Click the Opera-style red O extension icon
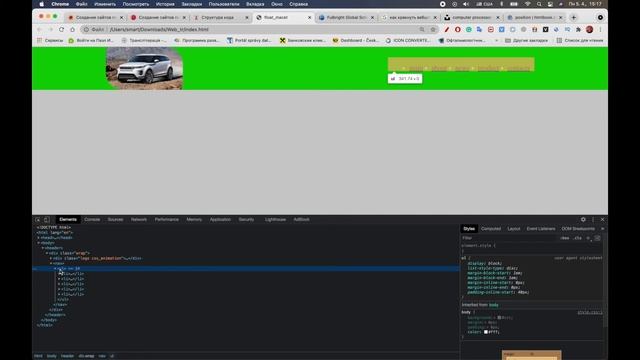The image size is (640, 360). [458, 29]
